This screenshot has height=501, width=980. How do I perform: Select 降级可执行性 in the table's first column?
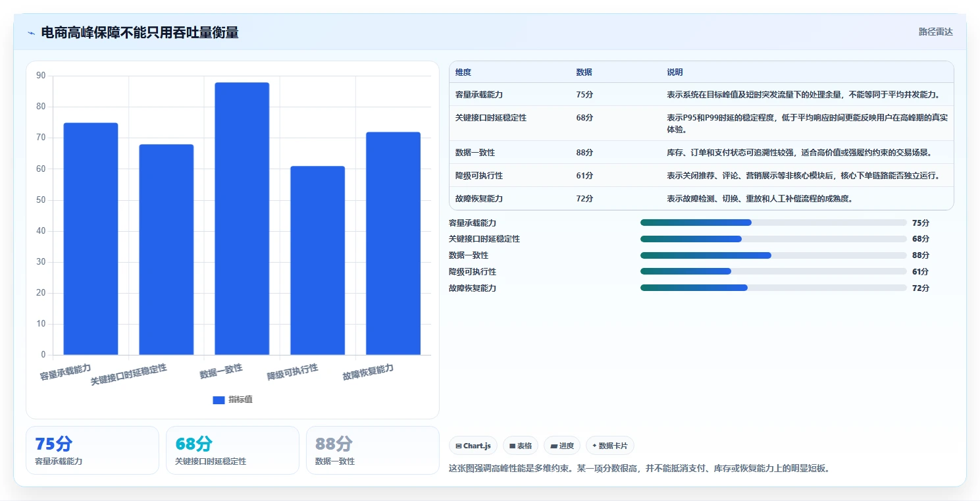click(x=479, y=176)
